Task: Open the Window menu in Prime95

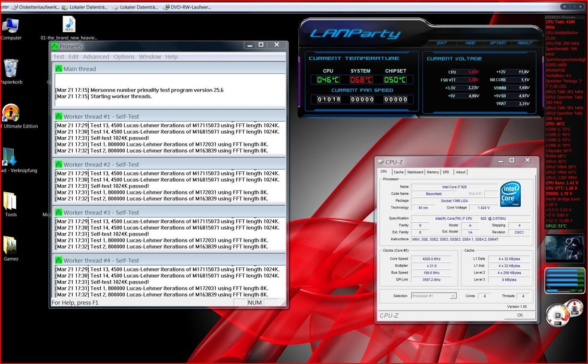Action: (x=150, y=57)
